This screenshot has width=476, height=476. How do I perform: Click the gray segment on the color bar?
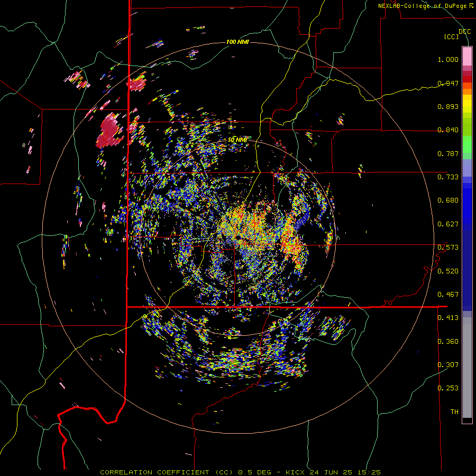click(467, 368)
